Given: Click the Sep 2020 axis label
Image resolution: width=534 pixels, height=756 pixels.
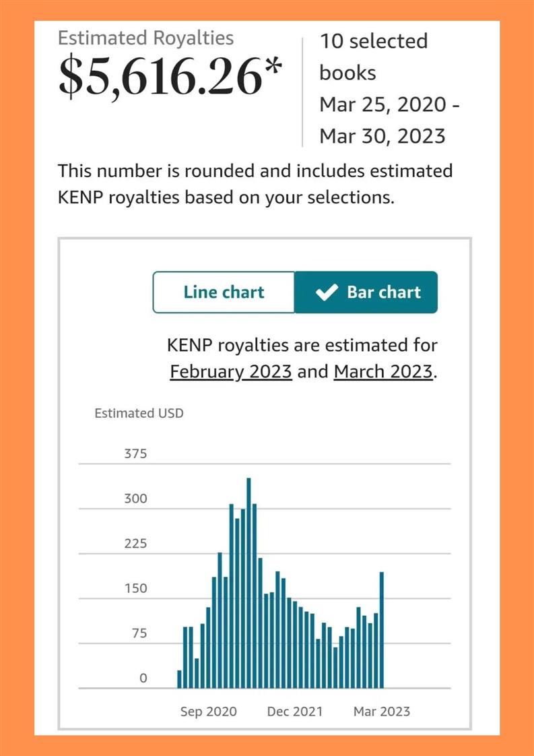Looking at the screenshot, I should click(x=208, y=711).
